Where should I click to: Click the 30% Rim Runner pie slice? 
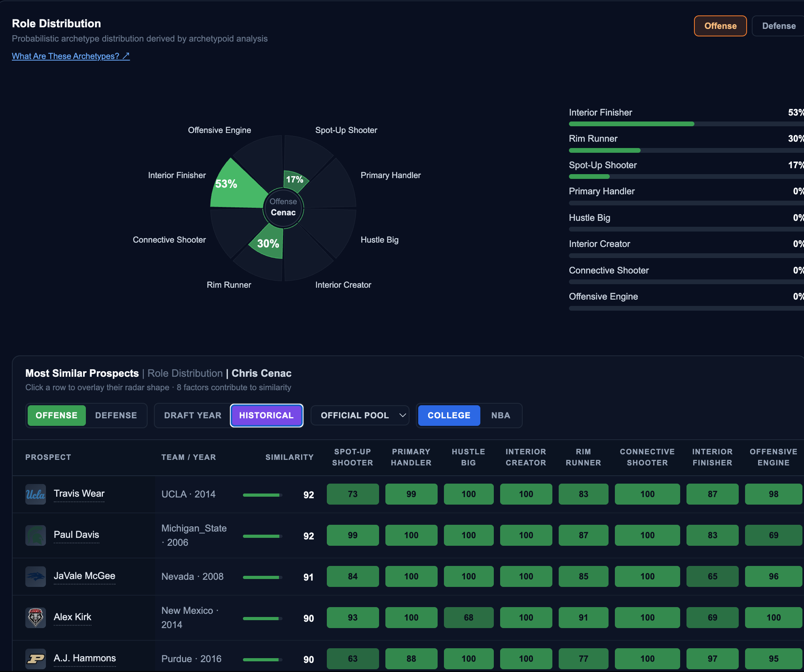(x=267, y=242)
